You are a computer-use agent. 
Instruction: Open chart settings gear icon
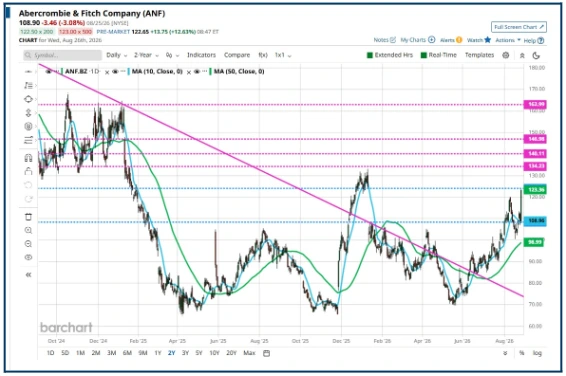pyautogui.click(x=506, y=55)
